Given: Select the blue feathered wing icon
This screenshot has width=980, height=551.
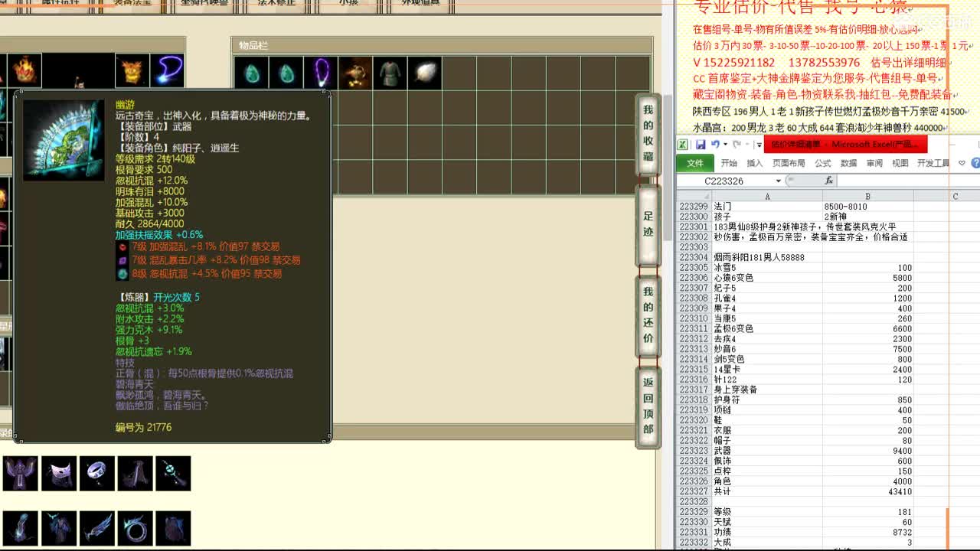Looking at the screenshot, I should click(x=97, y=529).
